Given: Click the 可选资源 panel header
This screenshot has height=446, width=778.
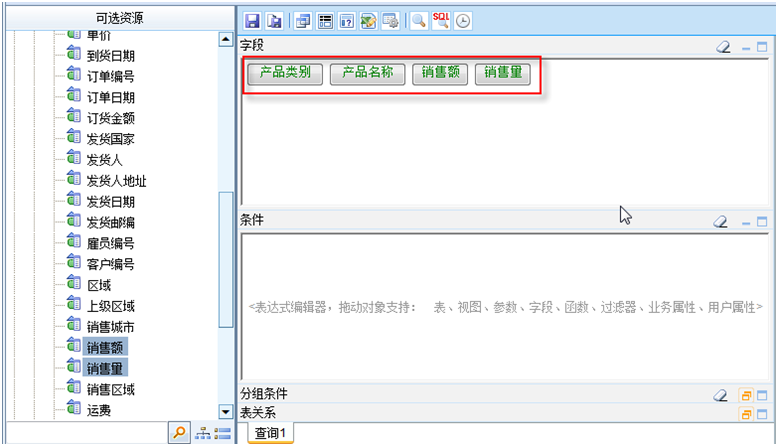Looking at the screenshot, I should pyautogui.click(x=120, y=18).
